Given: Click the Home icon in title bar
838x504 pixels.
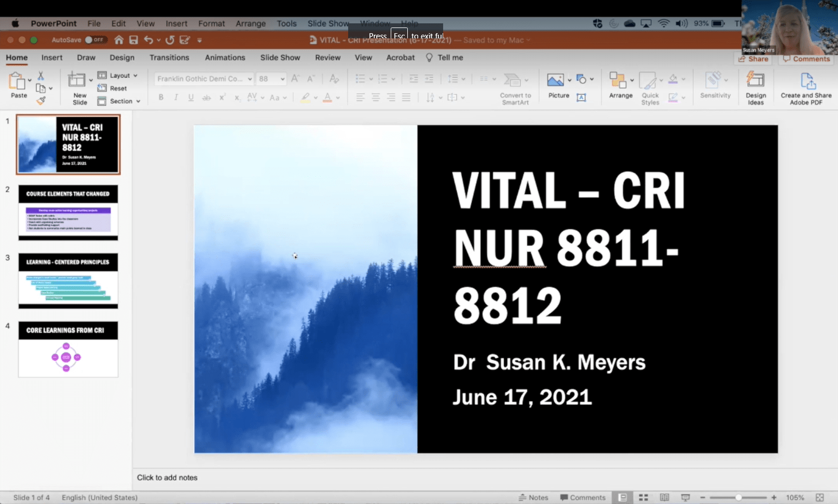Looking at the screenshot, I should coord(119,40).
